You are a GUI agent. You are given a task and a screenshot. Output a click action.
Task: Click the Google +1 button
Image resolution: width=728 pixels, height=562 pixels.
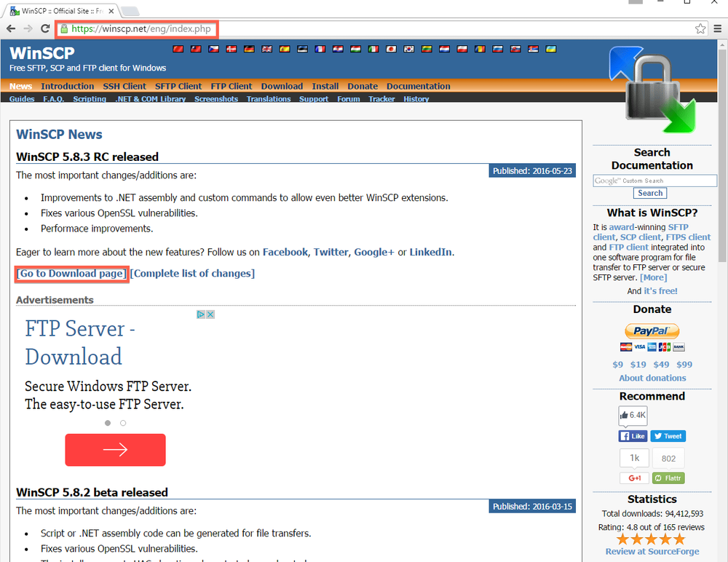[634, 478]
